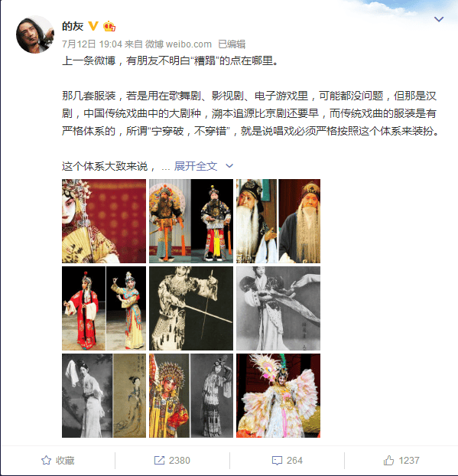Viewport: 458px width, 476px height.
Task: Like the post with thumbs-up icon 1237
Action: pos(388,460)
